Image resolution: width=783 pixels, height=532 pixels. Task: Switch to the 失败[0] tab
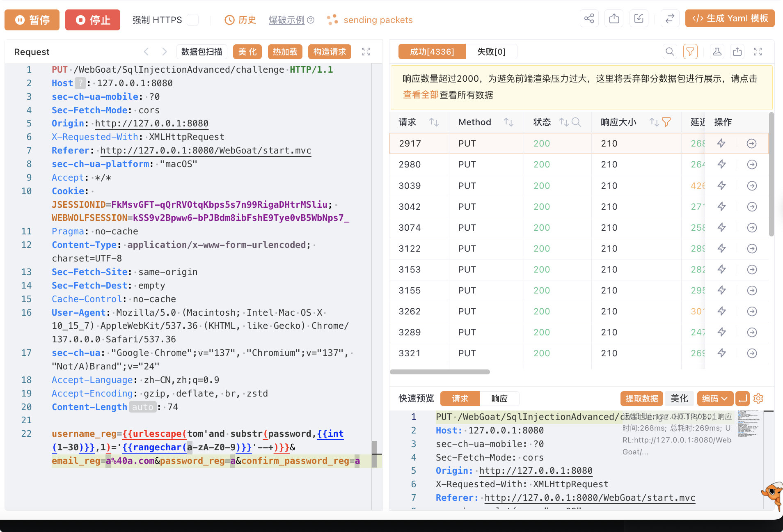[491, 52]
